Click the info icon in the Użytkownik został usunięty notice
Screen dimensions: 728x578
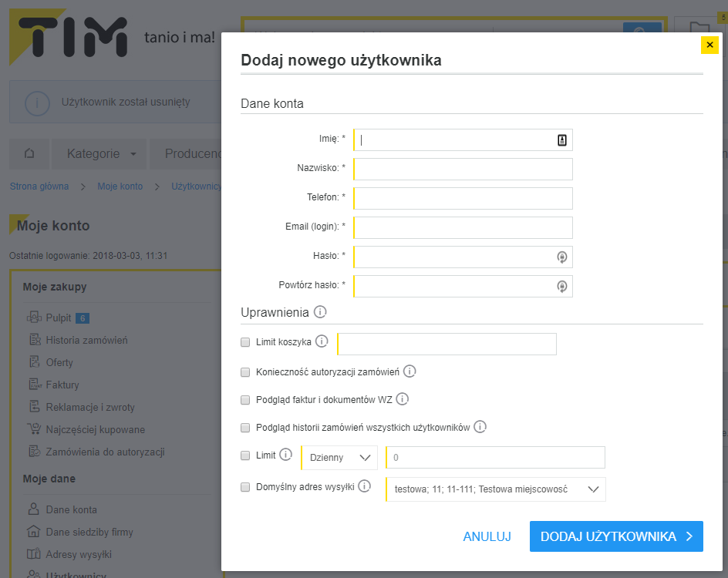(x=37, y=102)
